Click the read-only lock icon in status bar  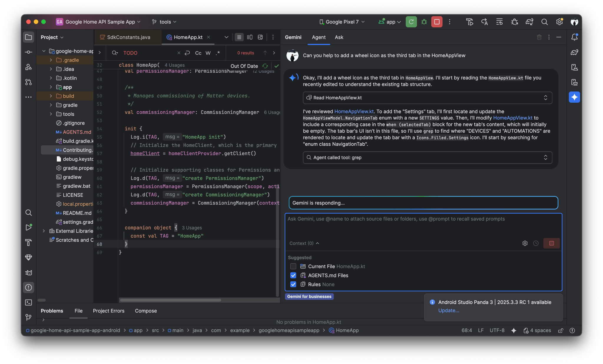click(x=561, y=330)
